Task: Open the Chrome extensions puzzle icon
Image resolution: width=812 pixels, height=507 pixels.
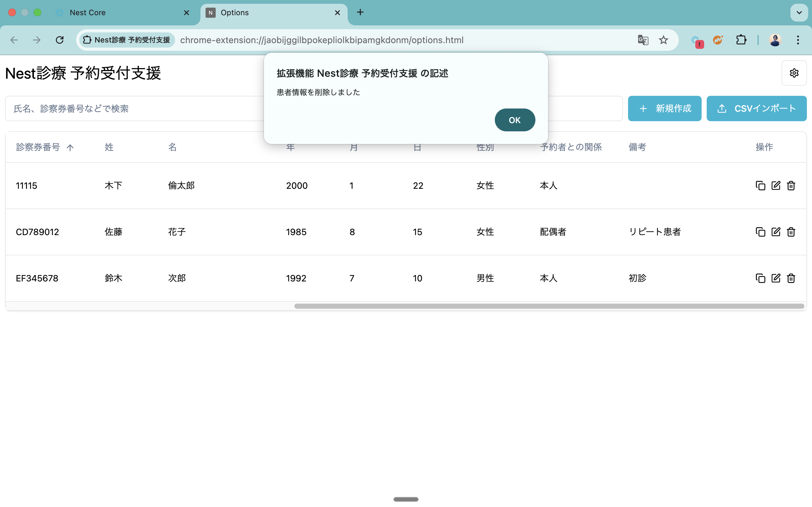Action: (741, 40)
